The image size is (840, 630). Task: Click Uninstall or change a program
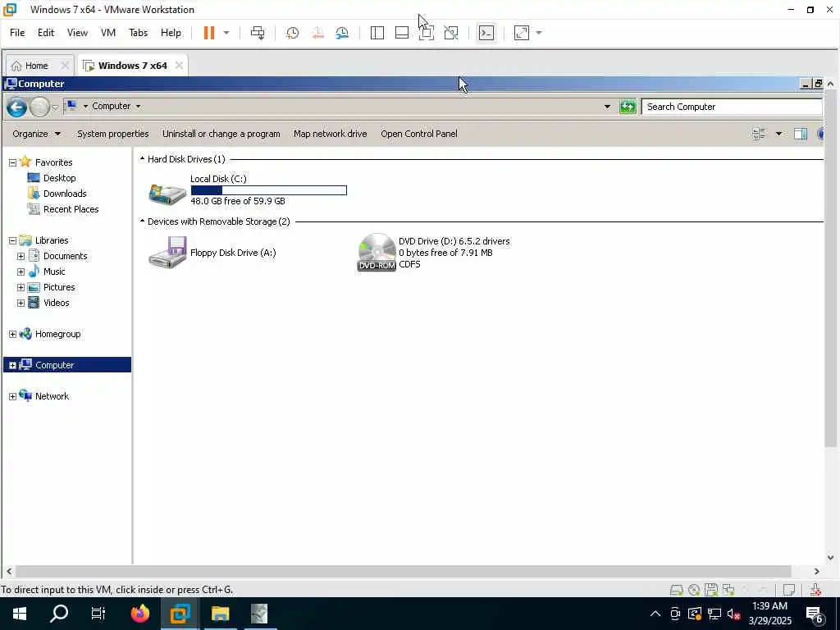pos(221,134)
